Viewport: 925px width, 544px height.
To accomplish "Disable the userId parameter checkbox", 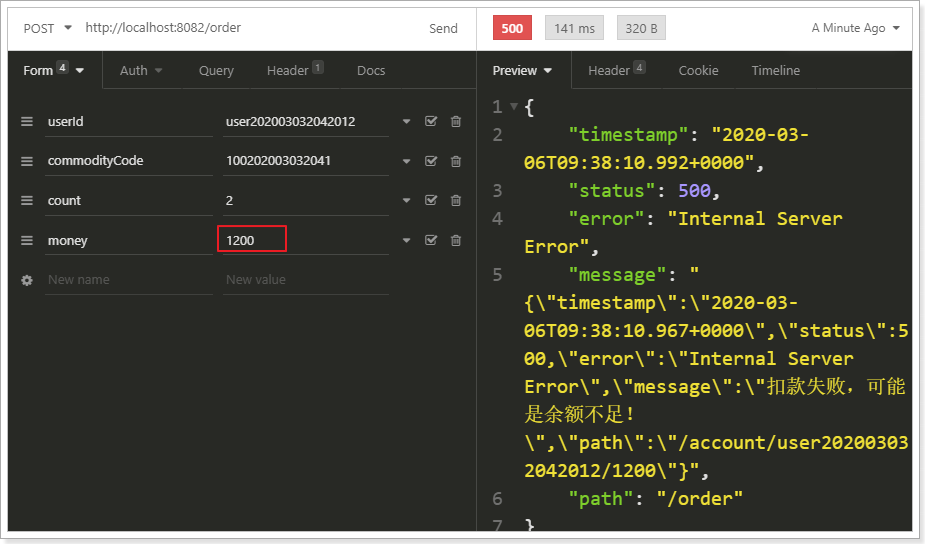I will coord(431,121).
